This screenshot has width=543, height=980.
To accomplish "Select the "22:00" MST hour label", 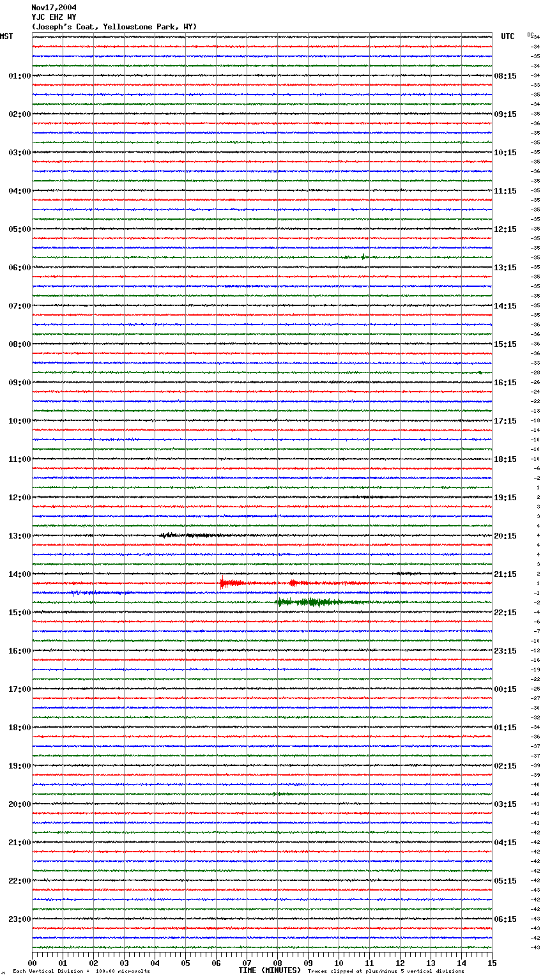I will [x=20, y=881].
